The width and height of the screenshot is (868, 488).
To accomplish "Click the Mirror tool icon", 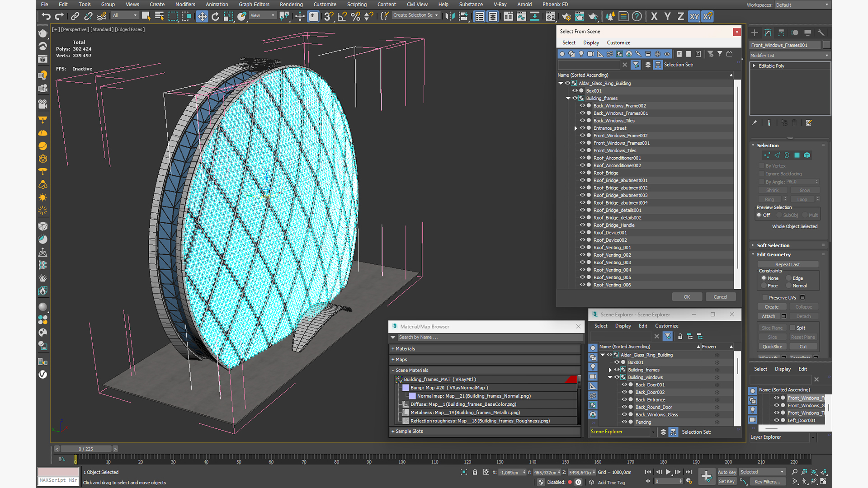I will tap(450, 17).
